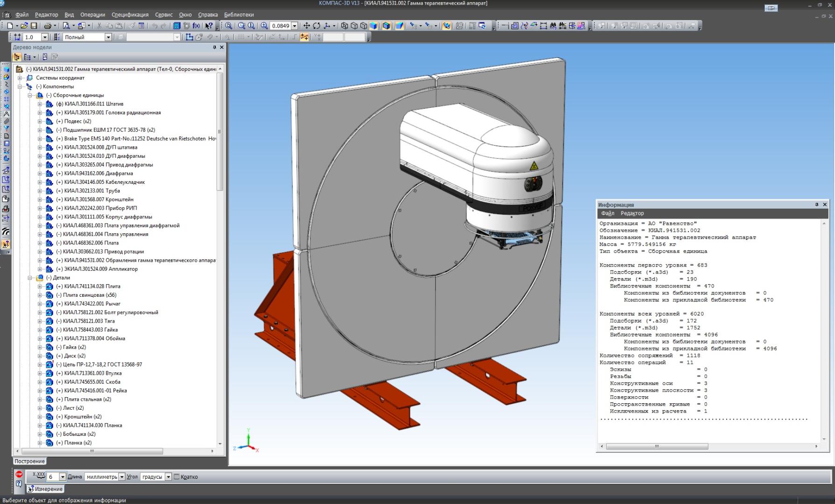835x504 pixels.
Task: Click the Print icon in toolbar
Action: click(47, 26)
